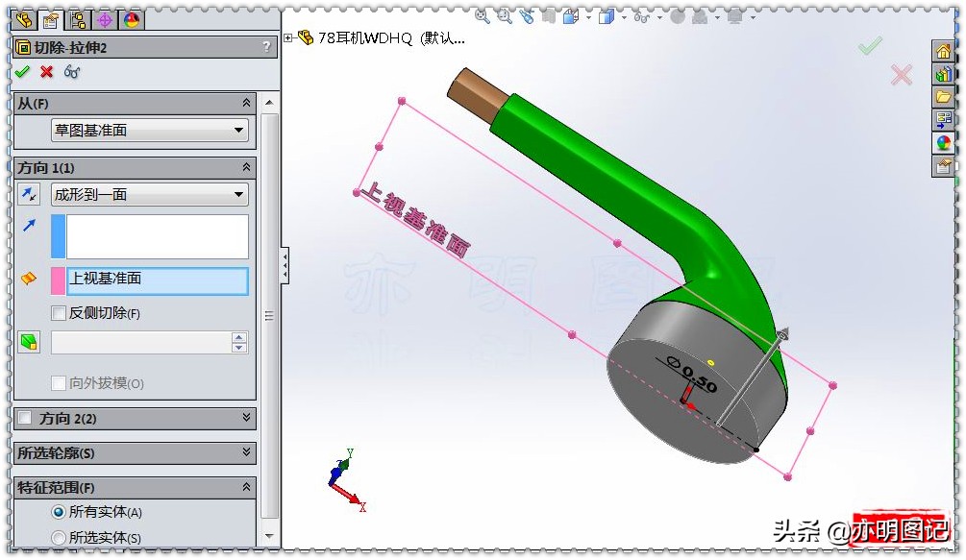Enable the 向外拔模 checkbox

pyautogui.click(x=58, y=383)
